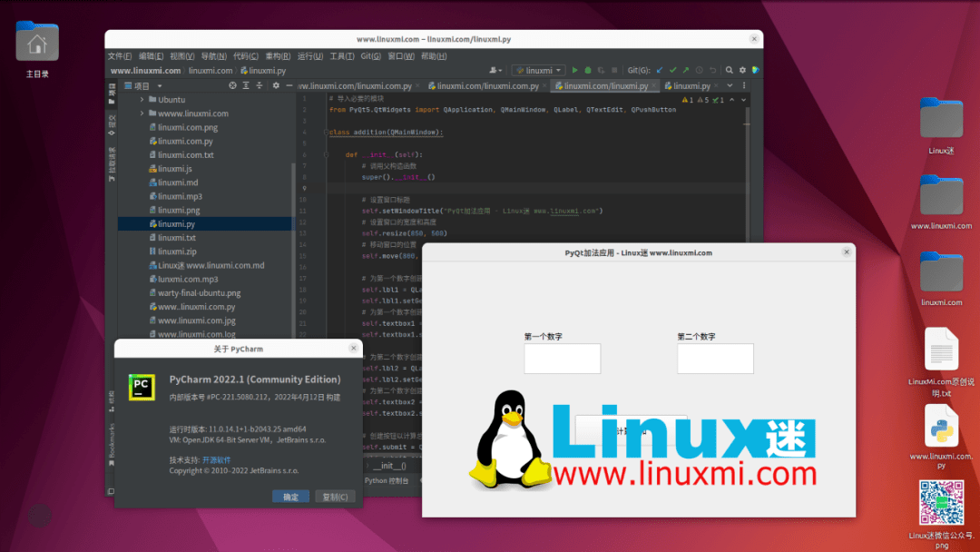Expand the wwww.linuxmi.com folder node
980x552 pixels.
point(142,113)
